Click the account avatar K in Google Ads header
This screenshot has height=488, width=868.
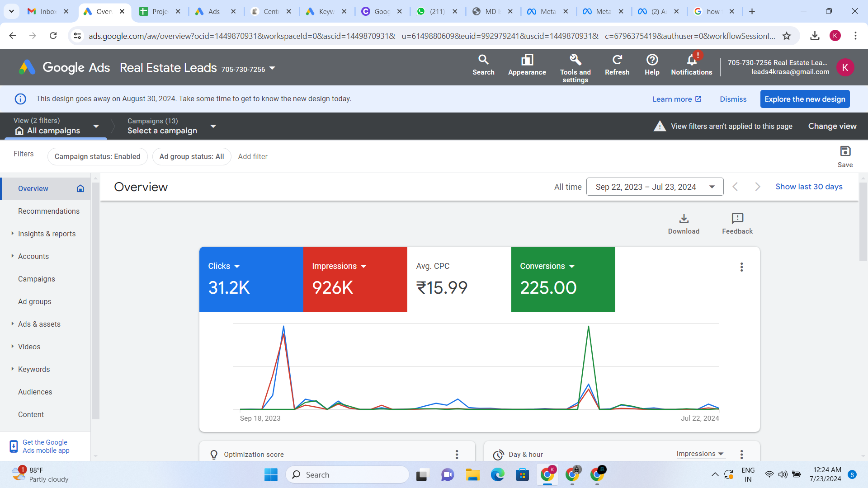tap(845, 67)
